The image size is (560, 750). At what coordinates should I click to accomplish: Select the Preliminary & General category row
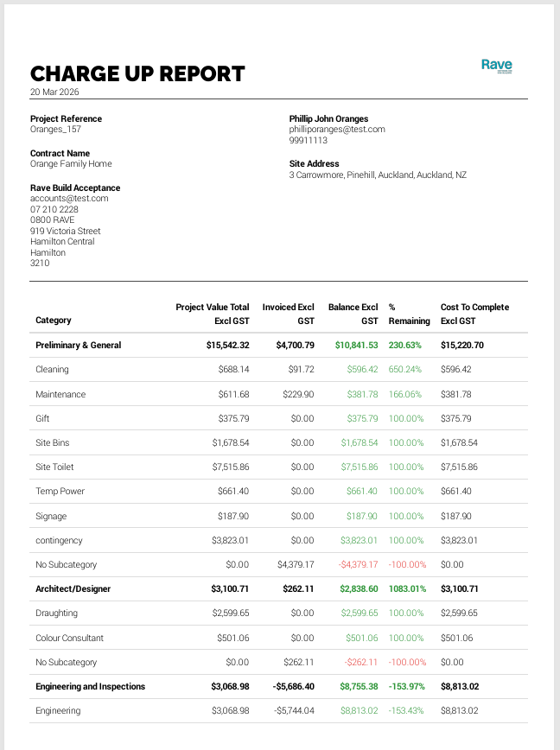pyautogui.click(x=79, y=346)
